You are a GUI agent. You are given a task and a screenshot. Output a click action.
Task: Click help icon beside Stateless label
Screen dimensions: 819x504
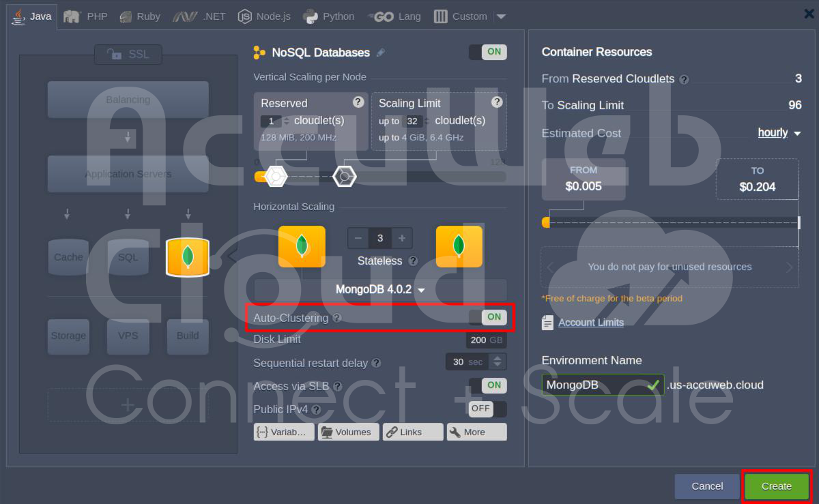click(x=413, y=261)
